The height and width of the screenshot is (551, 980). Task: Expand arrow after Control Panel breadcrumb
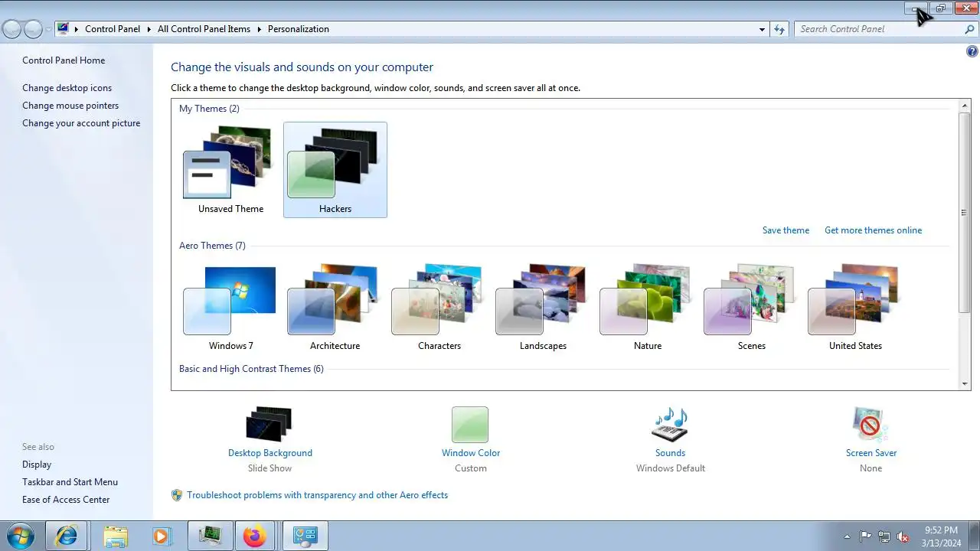[149, 29]
